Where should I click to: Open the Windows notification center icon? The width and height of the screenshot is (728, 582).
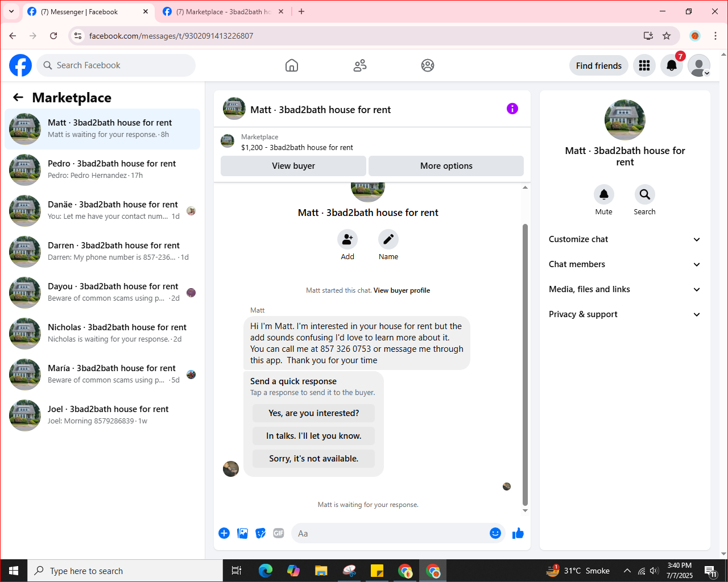click(710, 571)
